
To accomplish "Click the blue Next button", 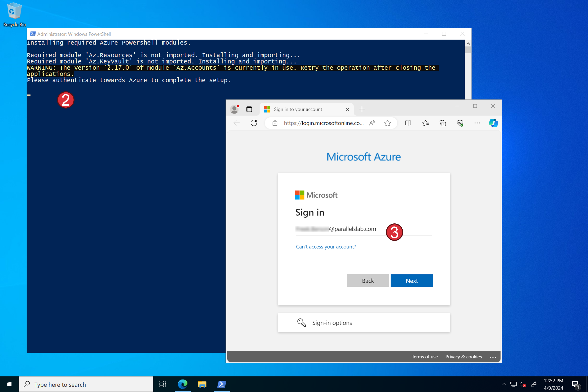I will 411,281.
